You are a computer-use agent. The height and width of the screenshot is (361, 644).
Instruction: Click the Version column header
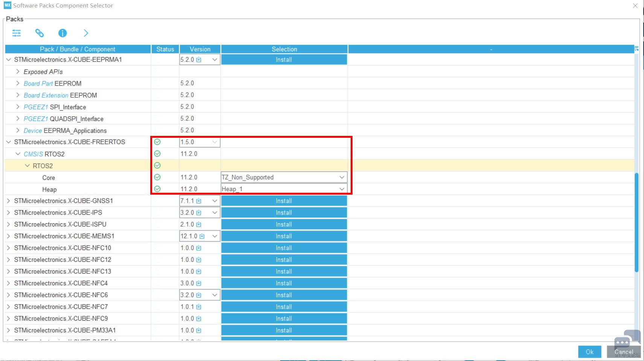tap(200, 49)
